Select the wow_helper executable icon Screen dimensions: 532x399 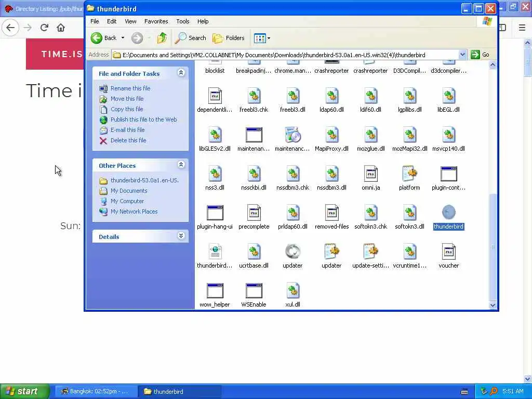click(215, 291)
